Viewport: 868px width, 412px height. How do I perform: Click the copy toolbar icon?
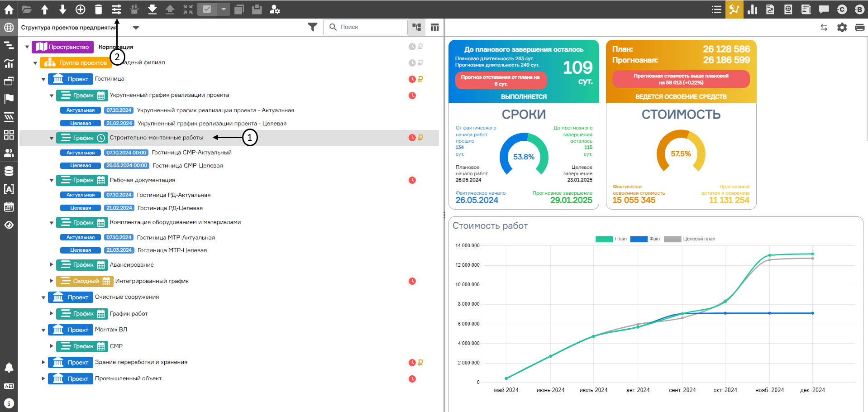pos(239,9)
